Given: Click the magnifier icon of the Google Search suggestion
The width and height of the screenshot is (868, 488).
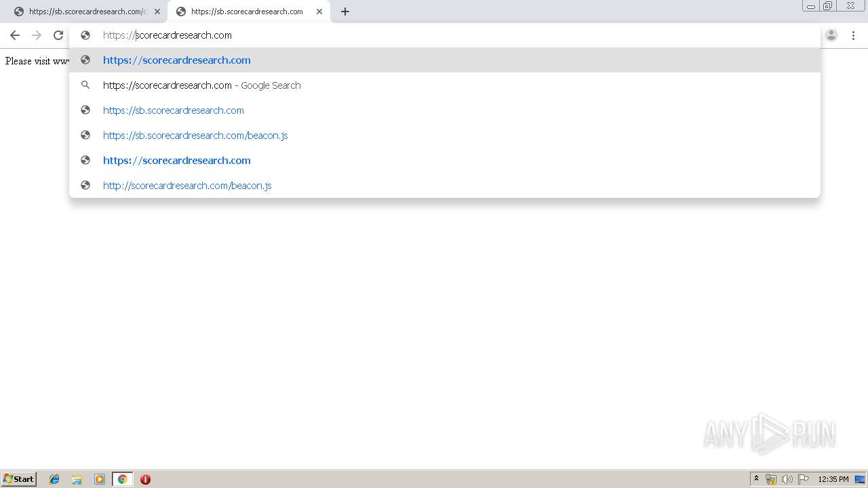Looking at the screenshot, I should (85, 85).
